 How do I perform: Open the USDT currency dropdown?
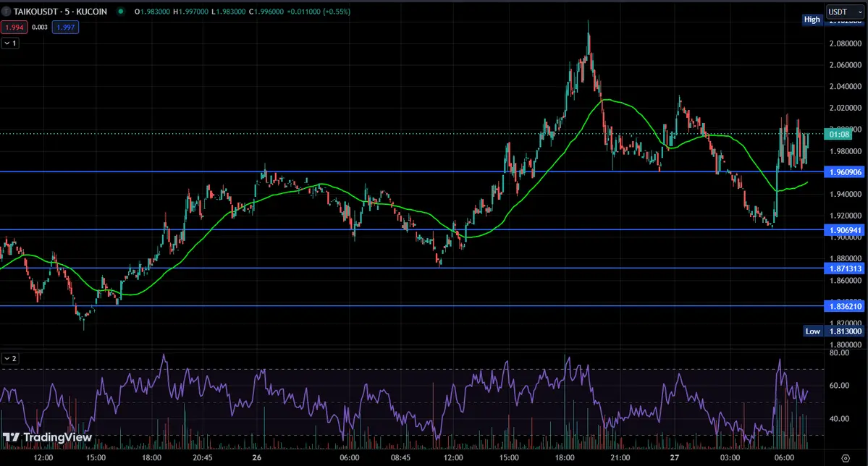click(x=845, y=12)
